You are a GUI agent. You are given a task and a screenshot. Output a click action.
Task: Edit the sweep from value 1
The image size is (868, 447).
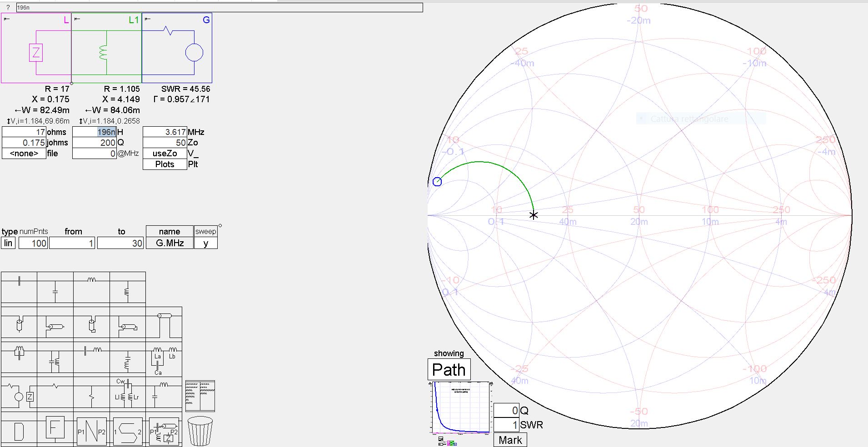[x=72, y=243]
